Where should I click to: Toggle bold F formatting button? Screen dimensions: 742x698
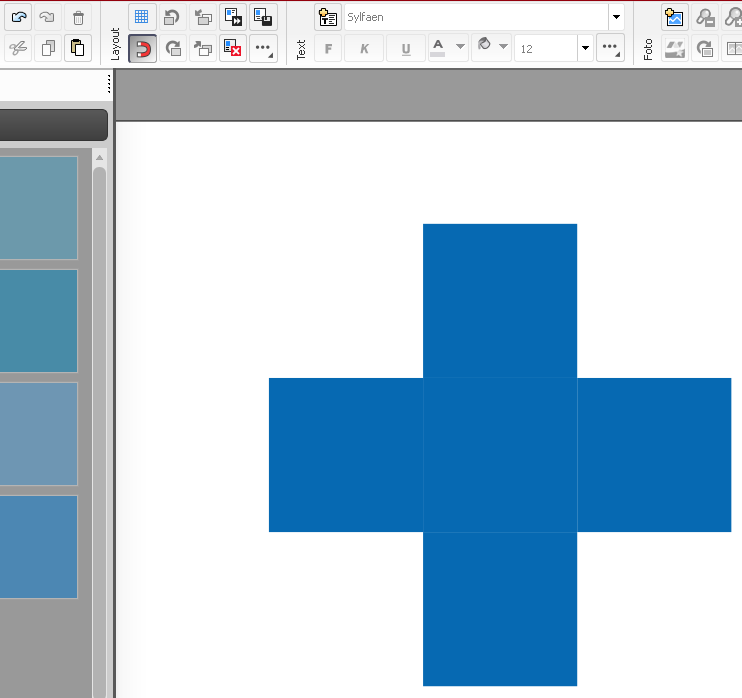pos(328,48)
